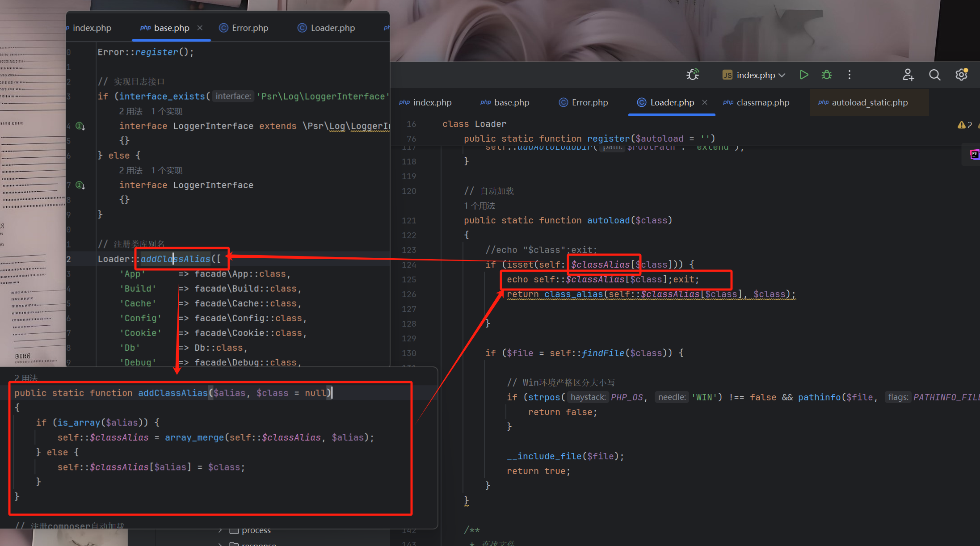Click the search magnifier icon

coord(934,75)
